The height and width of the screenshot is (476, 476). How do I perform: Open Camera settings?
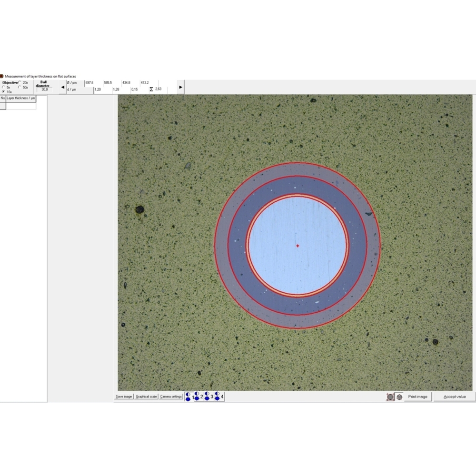coord(171,397)
